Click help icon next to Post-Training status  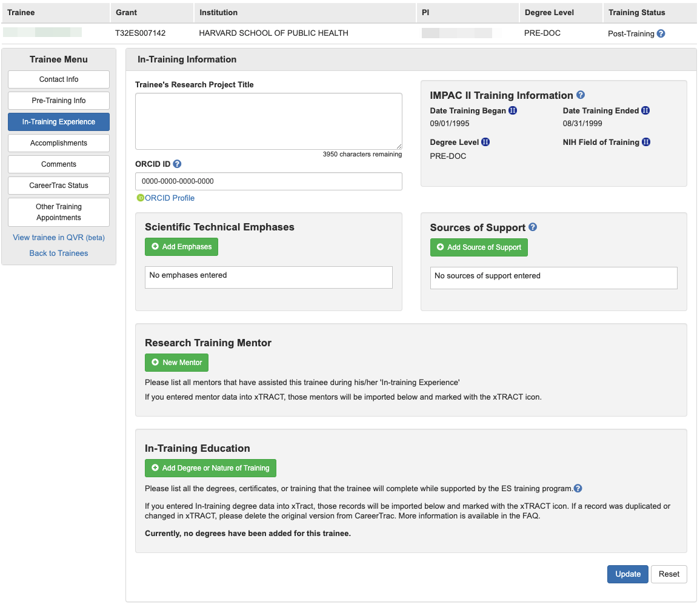pos(661,34)
